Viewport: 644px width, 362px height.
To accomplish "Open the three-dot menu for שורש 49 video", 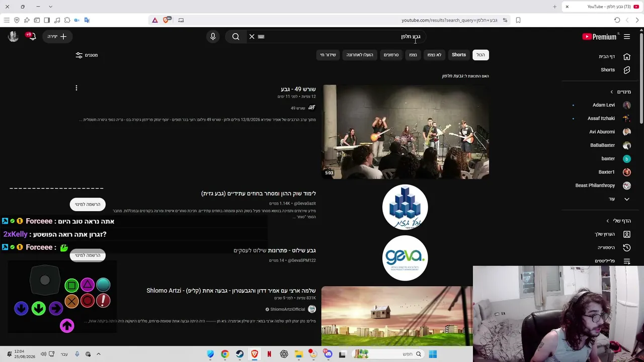I will coord(76,88).
